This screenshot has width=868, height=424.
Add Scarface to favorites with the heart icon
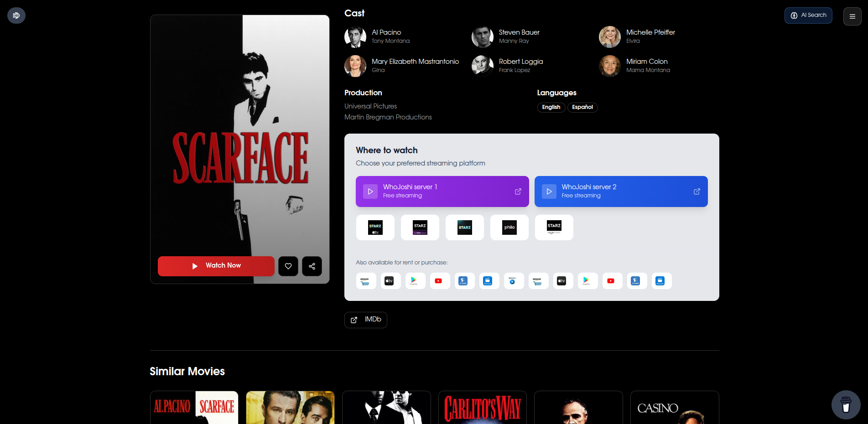(x=288, y=266)
